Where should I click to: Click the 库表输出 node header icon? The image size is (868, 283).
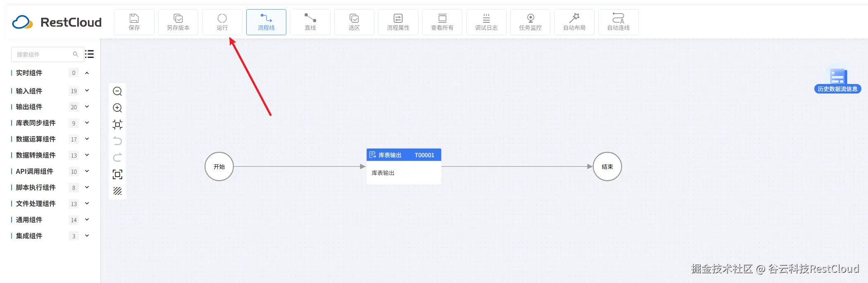coord(373,155)
